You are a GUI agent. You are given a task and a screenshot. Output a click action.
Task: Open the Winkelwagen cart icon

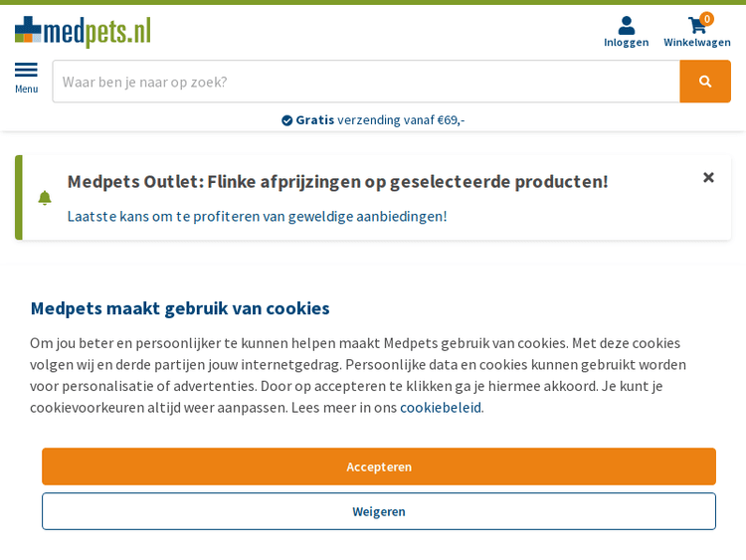696,26
